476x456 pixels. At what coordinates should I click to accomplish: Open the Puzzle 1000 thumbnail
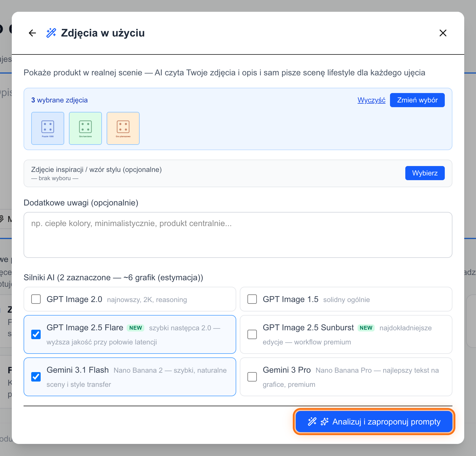click(48, 128)
